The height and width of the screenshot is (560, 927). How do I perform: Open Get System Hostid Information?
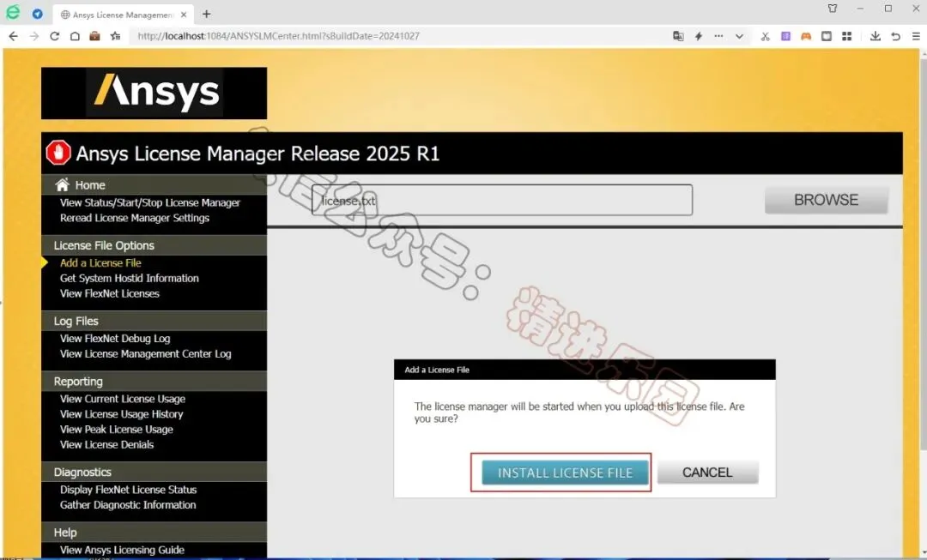point(129,278)
